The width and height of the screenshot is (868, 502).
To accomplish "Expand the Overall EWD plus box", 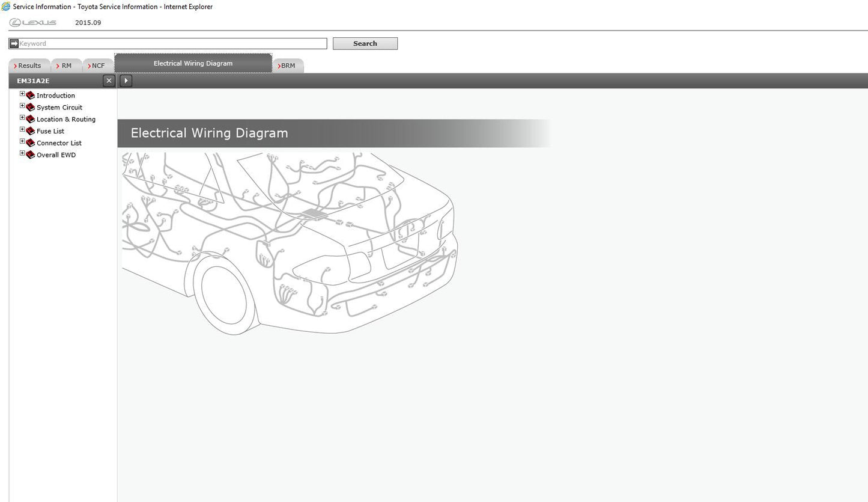I will click(22, 153).
